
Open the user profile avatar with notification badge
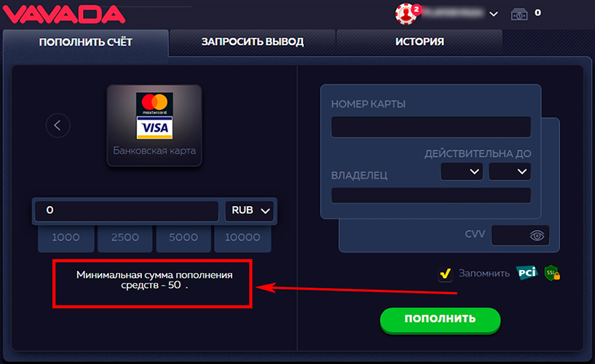(408, 13)
